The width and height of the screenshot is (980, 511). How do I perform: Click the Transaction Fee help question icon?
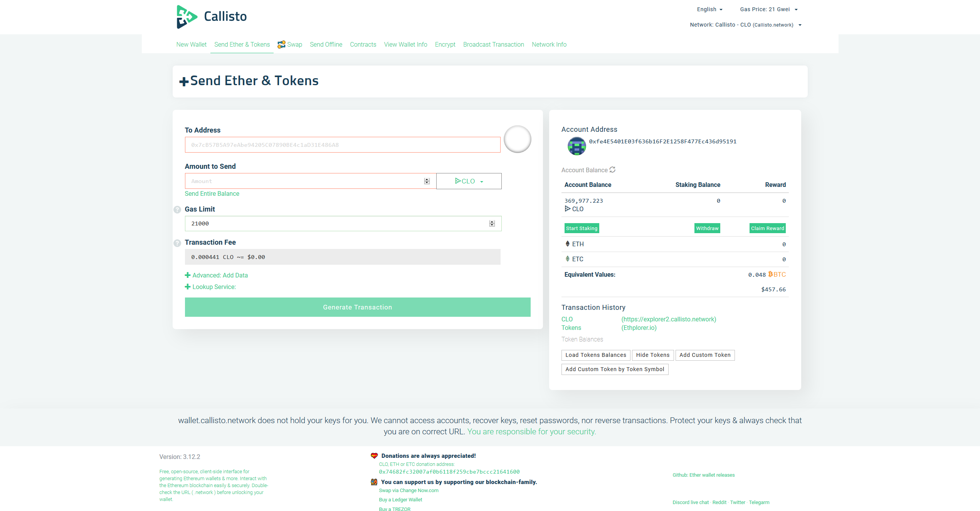(177, 243)
